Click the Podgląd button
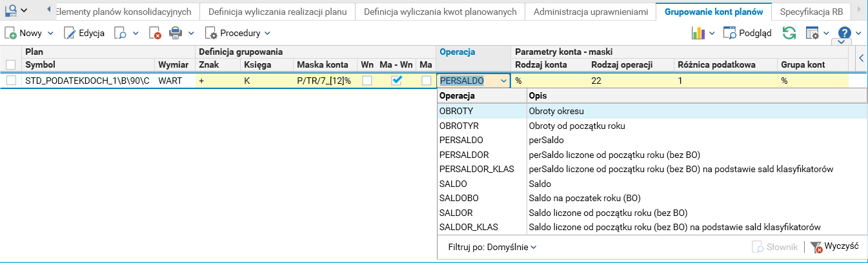868x263 pixels. (x=747, y=33)
